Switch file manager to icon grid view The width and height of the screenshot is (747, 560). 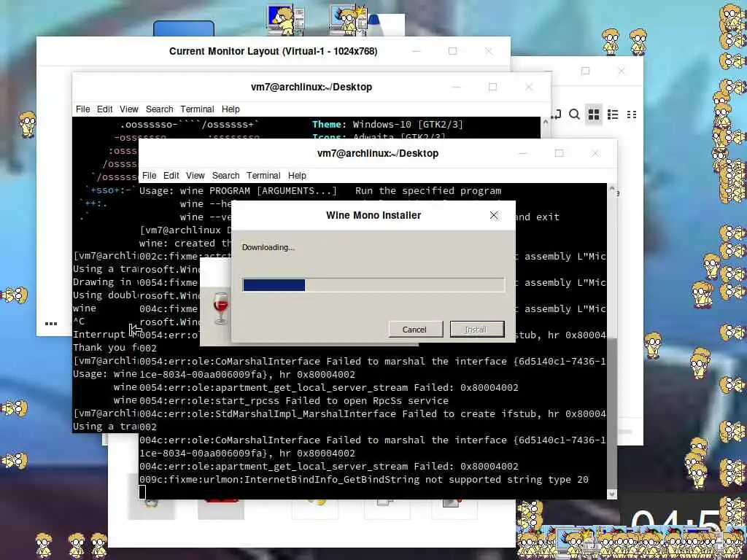(x=594, y=114)
